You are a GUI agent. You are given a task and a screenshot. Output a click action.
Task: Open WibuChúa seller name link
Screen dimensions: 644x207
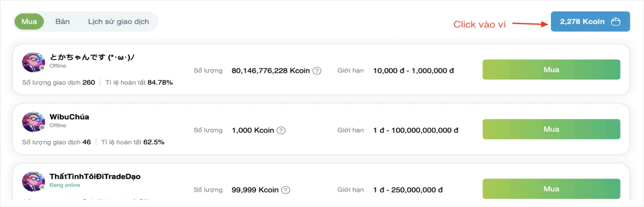click(x=69, y=117)
